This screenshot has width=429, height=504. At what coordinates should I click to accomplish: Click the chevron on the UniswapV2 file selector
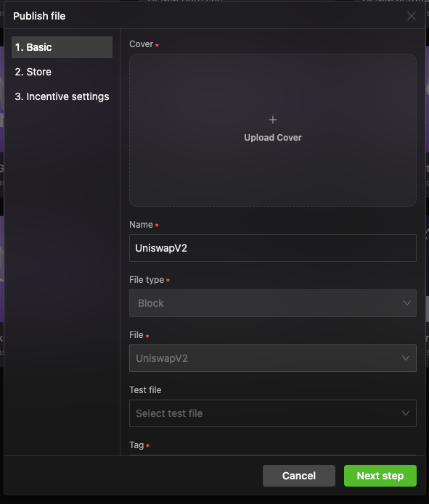pyautogui.click(x=406, y=358)
